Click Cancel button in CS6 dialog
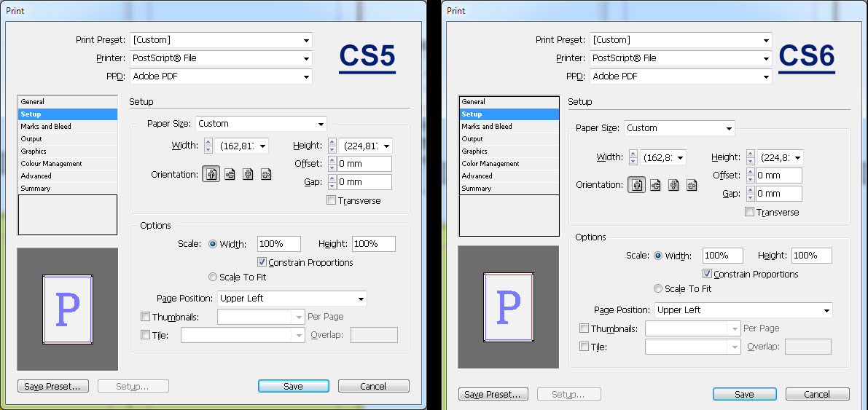This screenshot has height=410, width=868. click(x=817, y=395)
